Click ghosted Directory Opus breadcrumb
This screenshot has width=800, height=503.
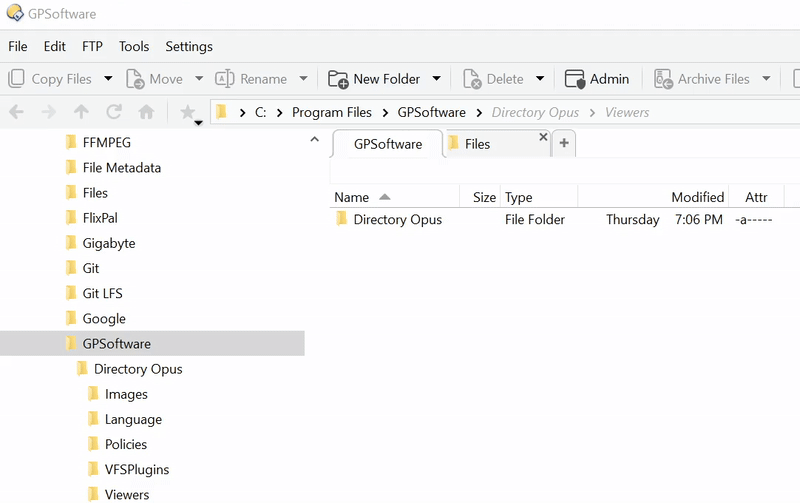point(535,112)
